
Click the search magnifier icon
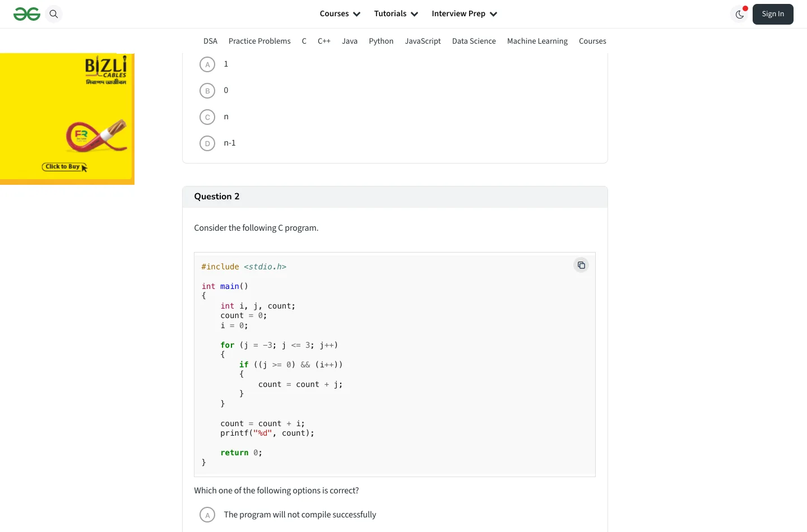(54, 14)
